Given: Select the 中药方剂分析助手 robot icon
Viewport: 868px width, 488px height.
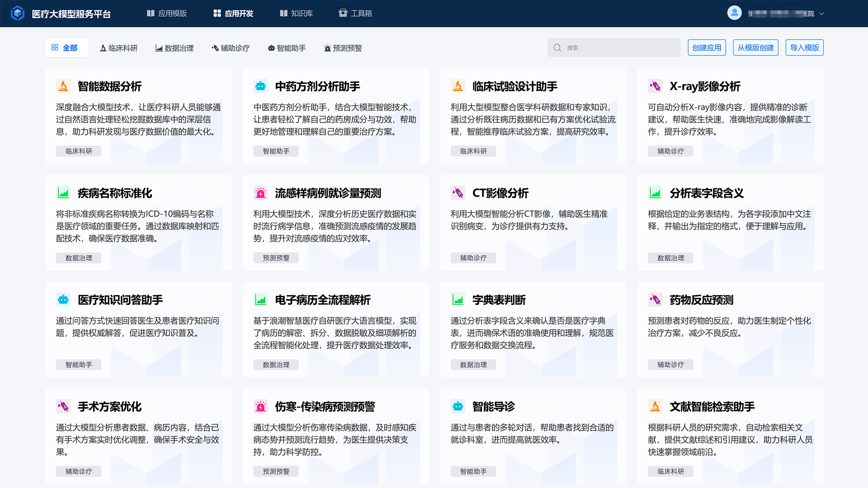Looking at the screenshot, I should point(261,86).
